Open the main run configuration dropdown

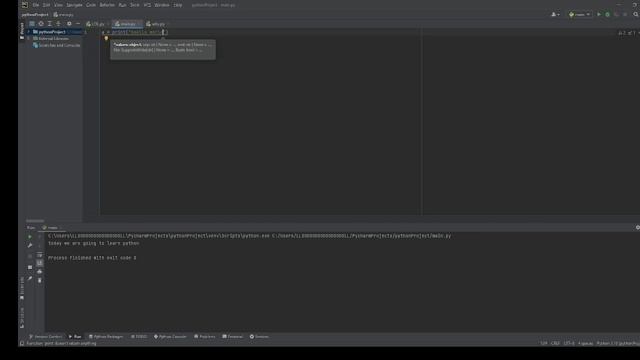(x=580, y=14)
